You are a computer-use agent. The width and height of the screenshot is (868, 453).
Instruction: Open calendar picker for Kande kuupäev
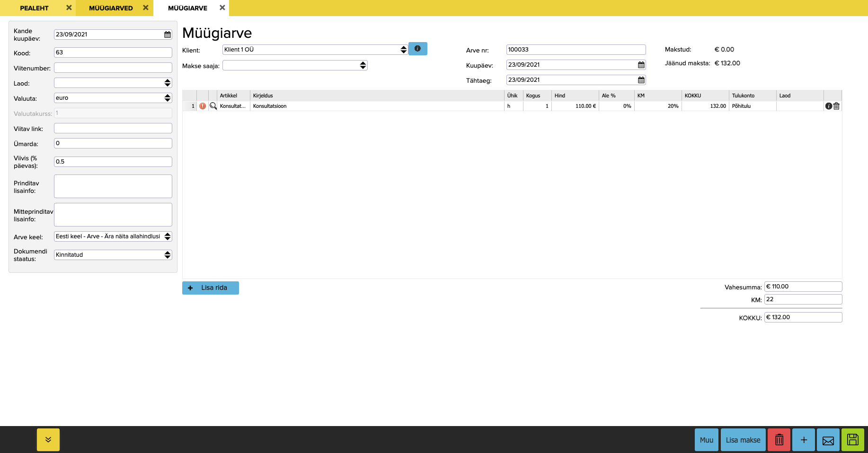click(168, 35)
